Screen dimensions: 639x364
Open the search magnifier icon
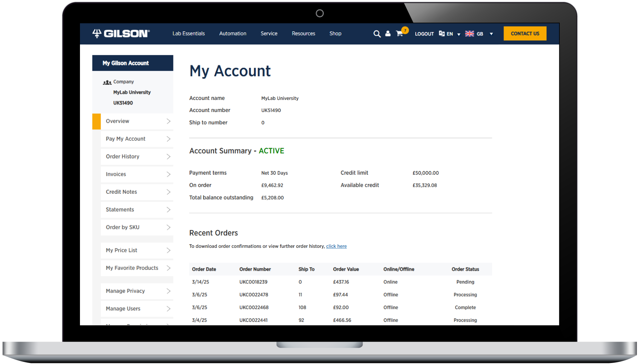(377, 34)
